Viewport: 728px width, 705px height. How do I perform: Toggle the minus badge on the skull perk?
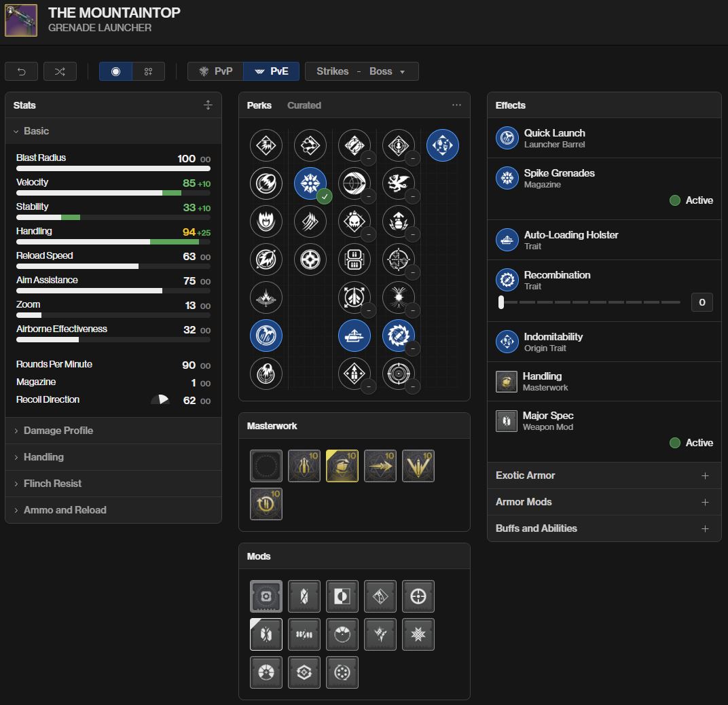pyautogui.click(x=369, y=234)
